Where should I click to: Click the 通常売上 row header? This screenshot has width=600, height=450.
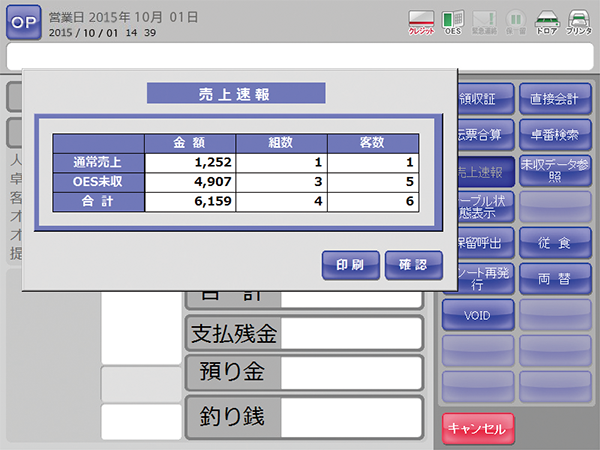98,163
